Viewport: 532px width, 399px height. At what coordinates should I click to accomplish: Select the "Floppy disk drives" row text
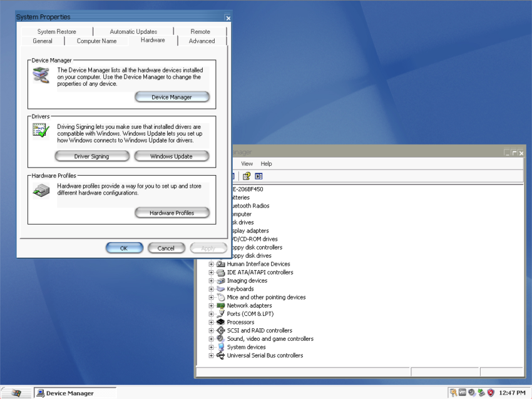(252, 256)
